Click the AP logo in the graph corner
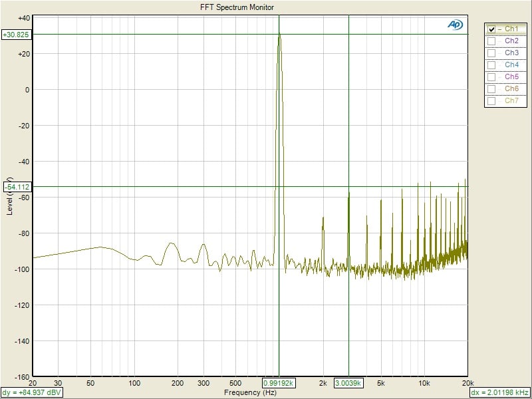 click(x=456, y=25)
